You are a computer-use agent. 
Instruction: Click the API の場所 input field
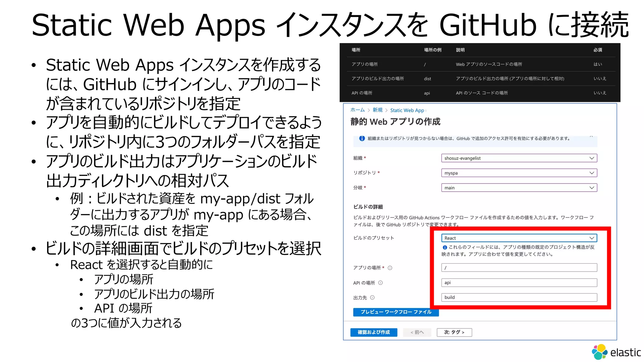(x=519, y=282)
